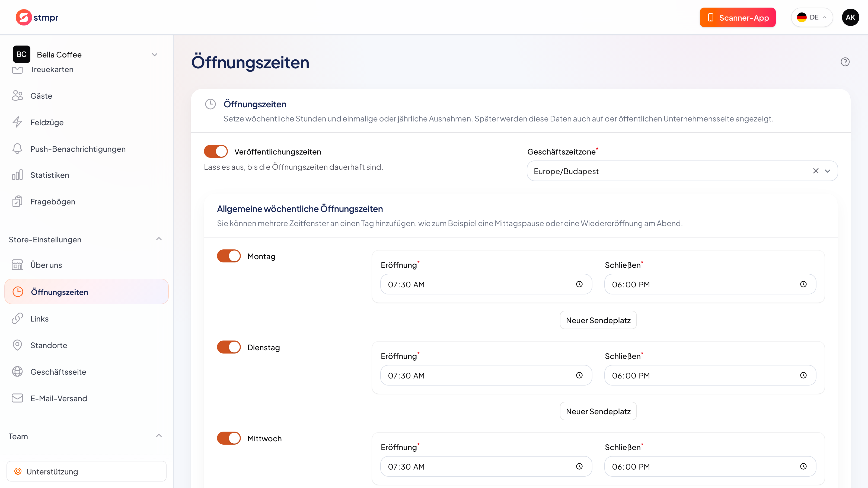
Task: Toggle the Mittwoch switch off
Action: pyautogui.click(x=229, y=438)
